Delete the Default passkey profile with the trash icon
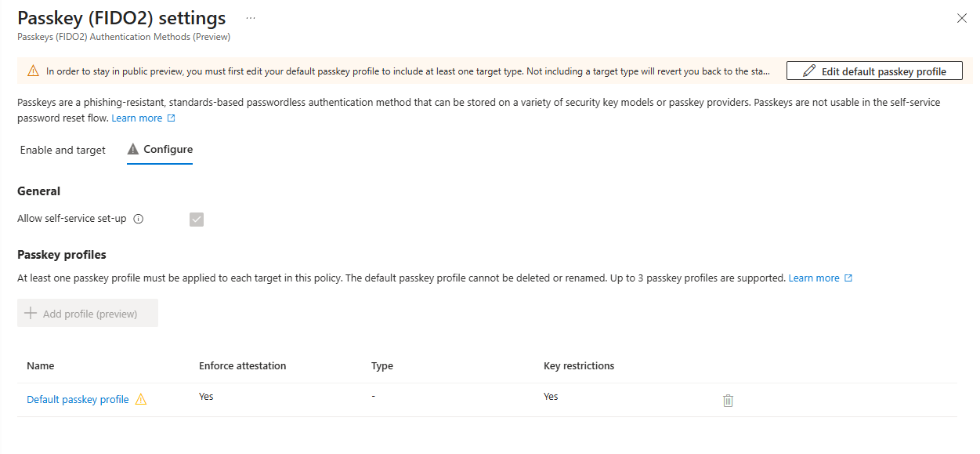 tap(728, 400)
